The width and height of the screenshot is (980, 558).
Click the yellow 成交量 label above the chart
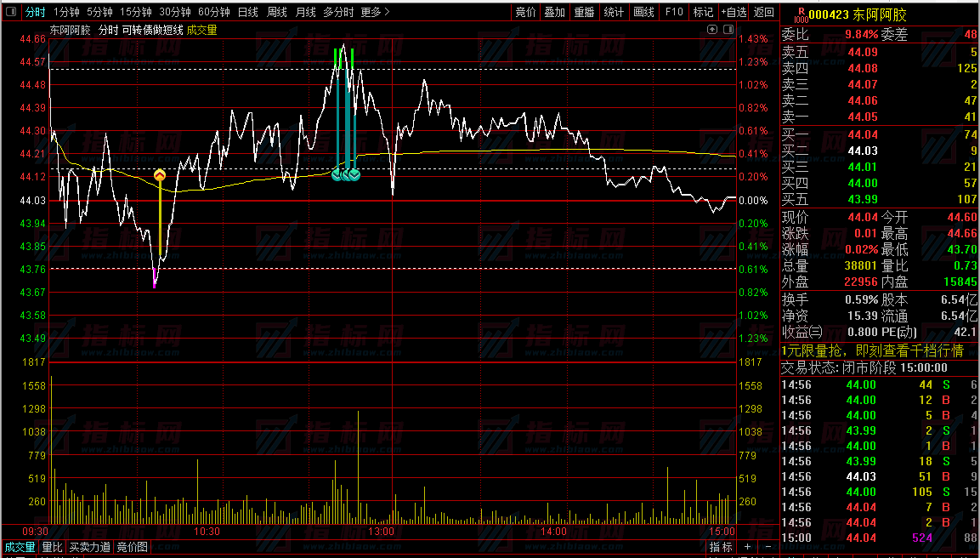click(x=202, y=30)
